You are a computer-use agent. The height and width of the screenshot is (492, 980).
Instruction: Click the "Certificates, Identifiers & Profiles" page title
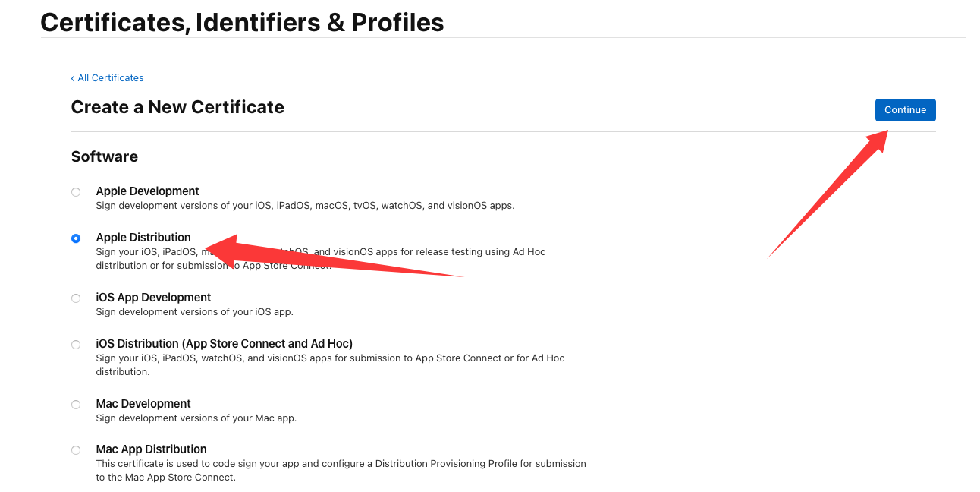tap(242, 23)
